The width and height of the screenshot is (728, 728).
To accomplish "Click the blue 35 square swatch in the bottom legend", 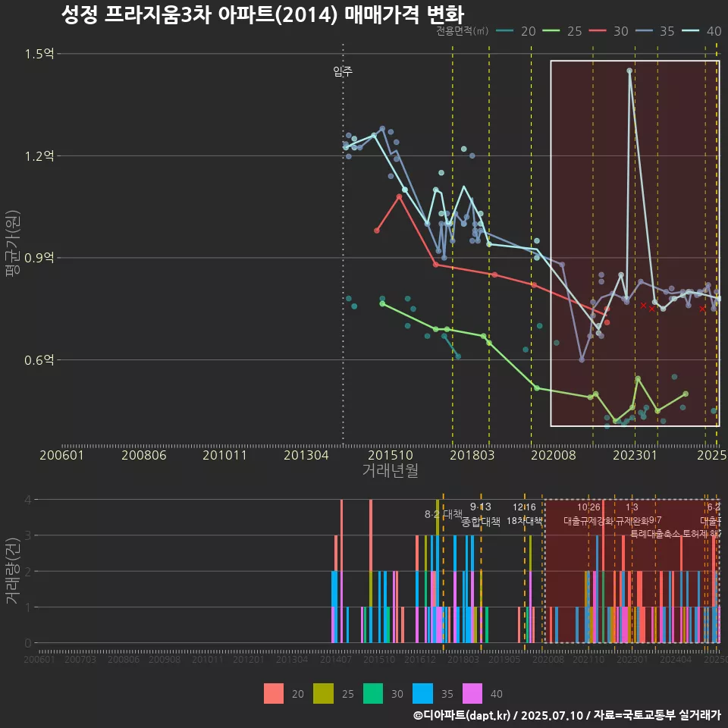I will point(422,694).
